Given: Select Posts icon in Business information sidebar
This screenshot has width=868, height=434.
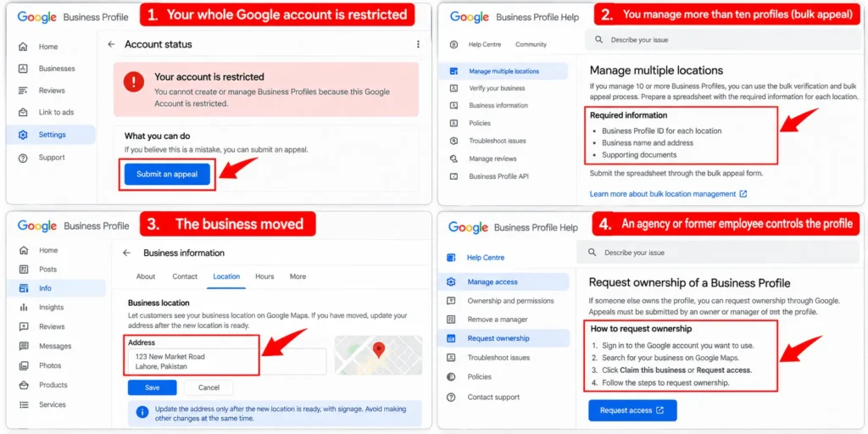Looking at the screenshot, I should coord(23,270).
